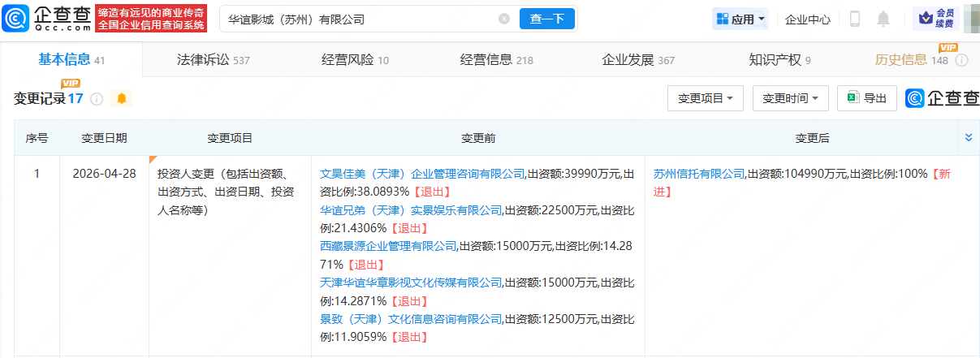Switch to the 基本信息 tab

[71, 59]
